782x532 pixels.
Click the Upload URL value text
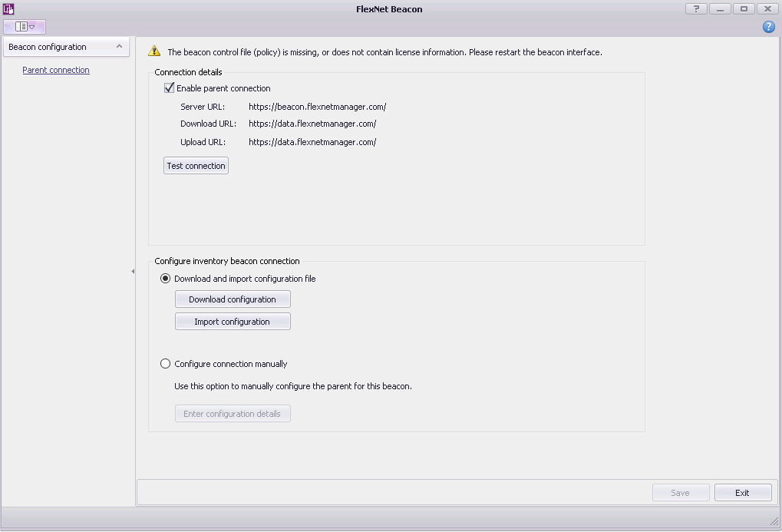click(312, 142)
